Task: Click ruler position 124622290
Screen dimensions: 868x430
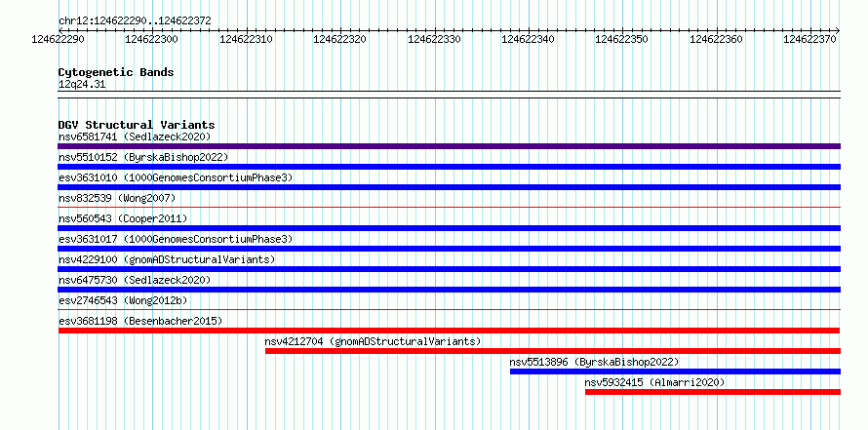Action: tap(59, 39)
